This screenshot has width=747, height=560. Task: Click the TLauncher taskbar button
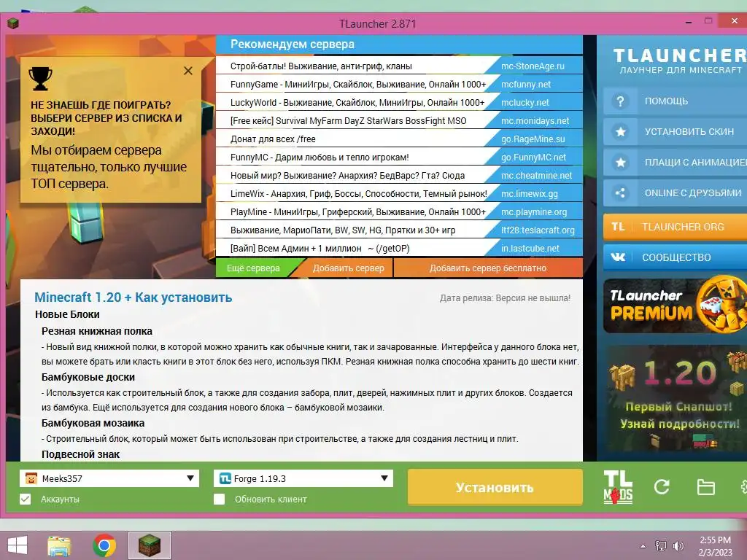coord(149,545)
